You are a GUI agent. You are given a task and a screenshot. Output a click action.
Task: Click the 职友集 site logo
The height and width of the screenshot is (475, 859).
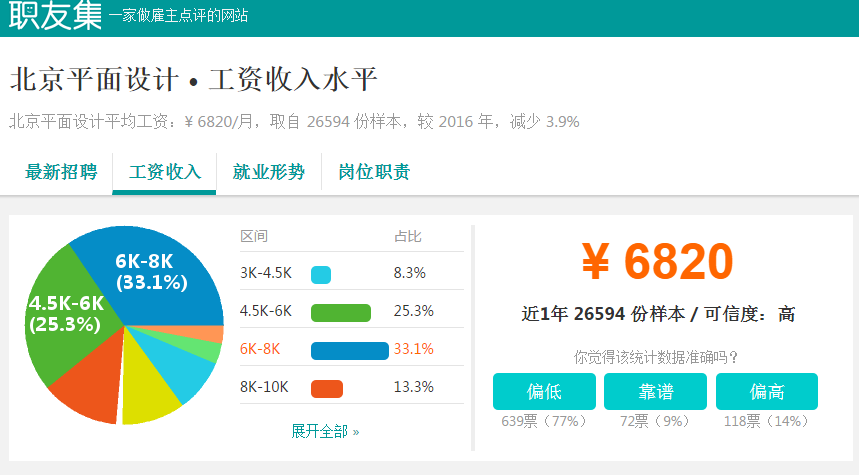coord(55,15)
